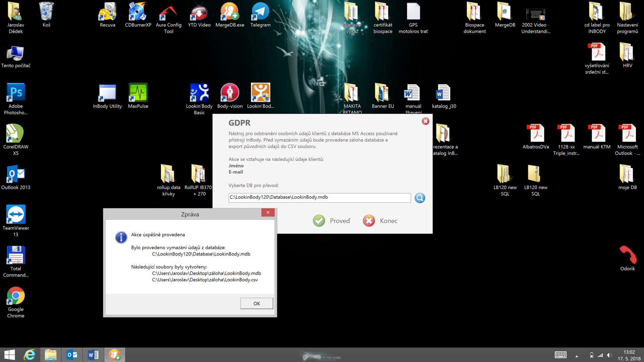The height and width of the screenshot is (362, 644).
Task: Open the moje DB folder
Action: click(x=627, y=178)
